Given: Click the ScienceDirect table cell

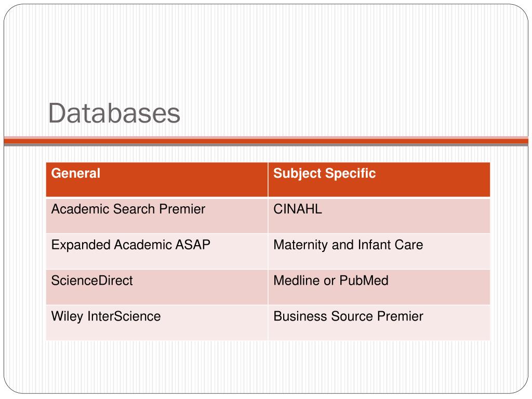Looking at the screenshot, I should (x=157, y=287).
